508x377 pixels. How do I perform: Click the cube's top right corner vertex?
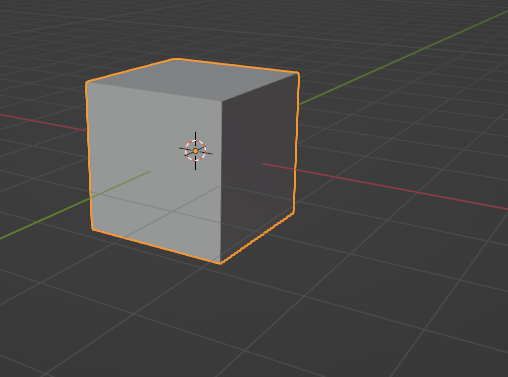(x=298, y=73)
